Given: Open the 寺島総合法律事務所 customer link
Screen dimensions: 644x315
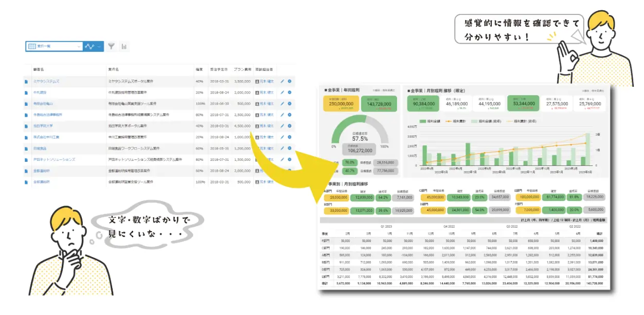Looking at the screenshot, I should pyautogui.click(x=47, y=115).
